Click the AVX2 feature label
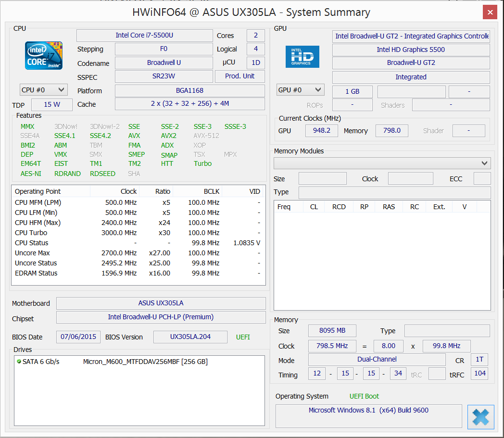 (169, 136)
